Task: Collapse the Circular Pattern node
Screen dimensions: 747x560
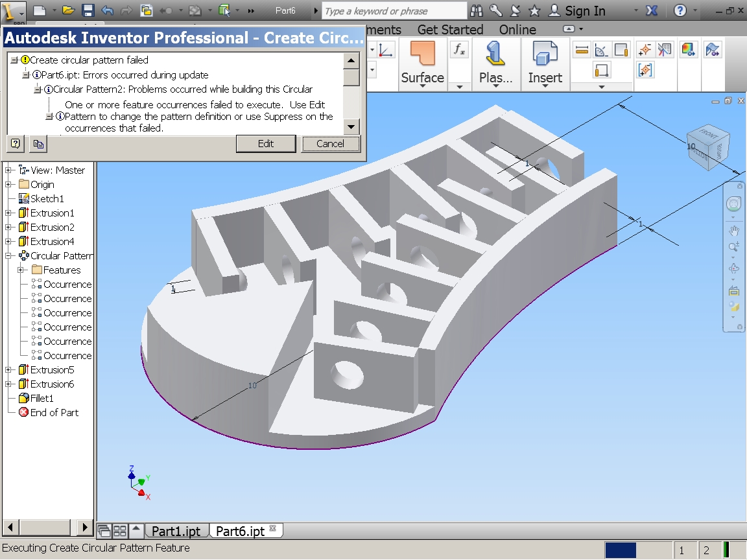Action: pos(8,256)
